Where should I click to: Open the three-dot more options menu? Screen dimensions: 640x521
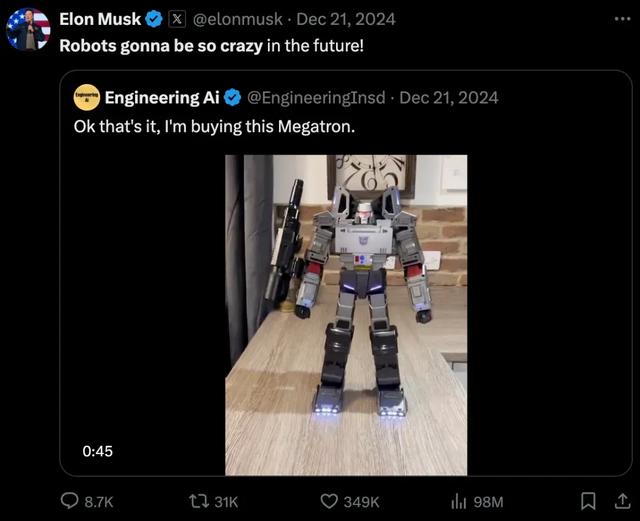point(623,18)
